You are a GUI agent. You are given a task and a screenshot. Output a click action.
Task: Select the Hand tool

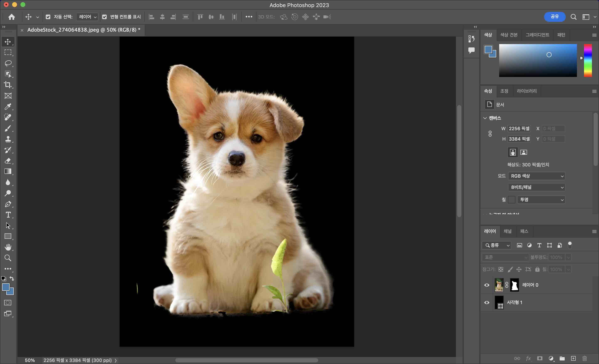tap(8, 247)
